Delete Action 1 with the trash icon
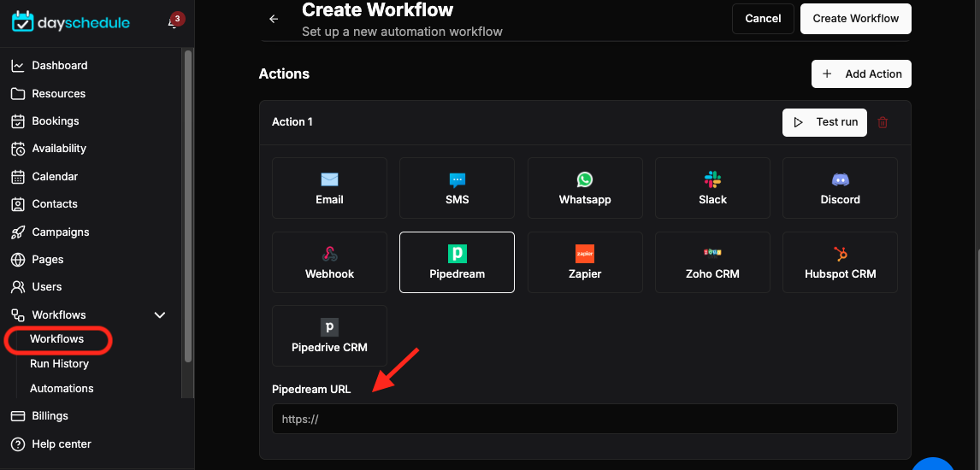 [x=883, y=122]
